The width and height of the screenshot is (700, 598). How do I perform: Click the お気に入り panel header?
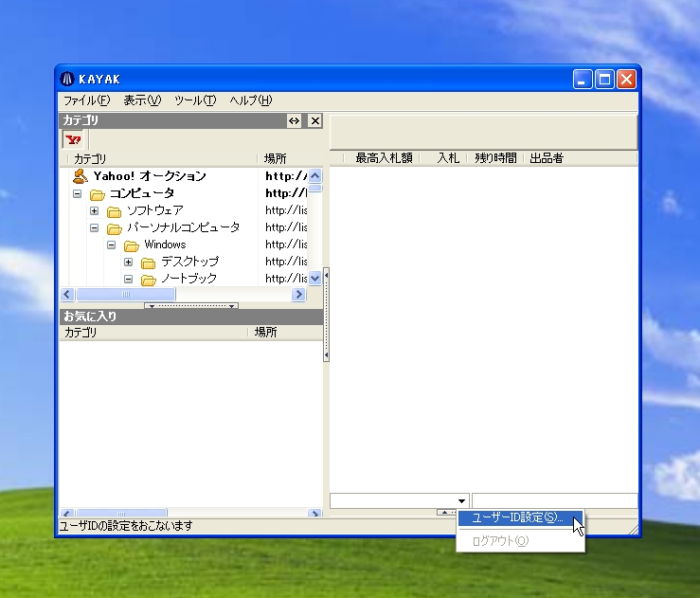pyautogui.click(x=191, y=317)
